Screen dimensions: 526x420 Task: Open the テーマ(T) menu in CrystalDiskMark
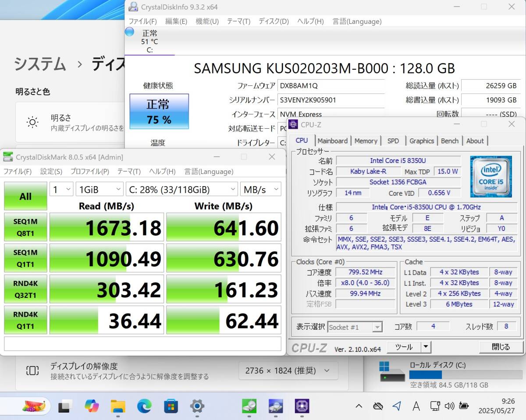tap(129, 172)
